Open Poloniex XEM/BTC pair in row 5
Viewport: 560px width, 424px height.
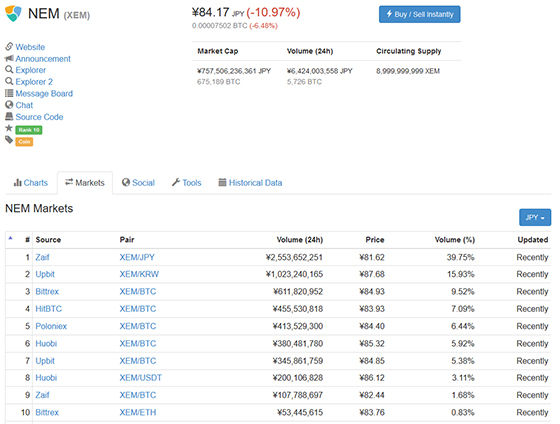(138, 326)
